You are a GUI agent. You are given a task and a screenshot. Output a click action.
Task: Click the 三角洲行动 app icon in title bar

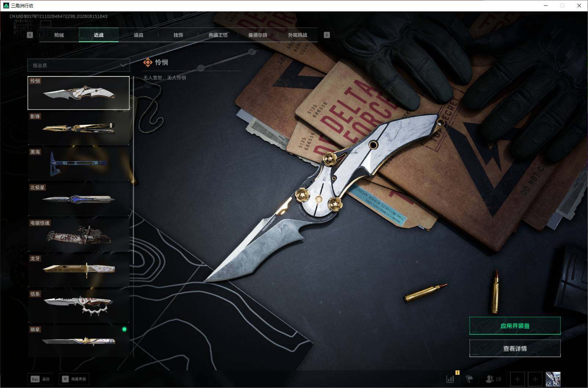tap(6, 6)
